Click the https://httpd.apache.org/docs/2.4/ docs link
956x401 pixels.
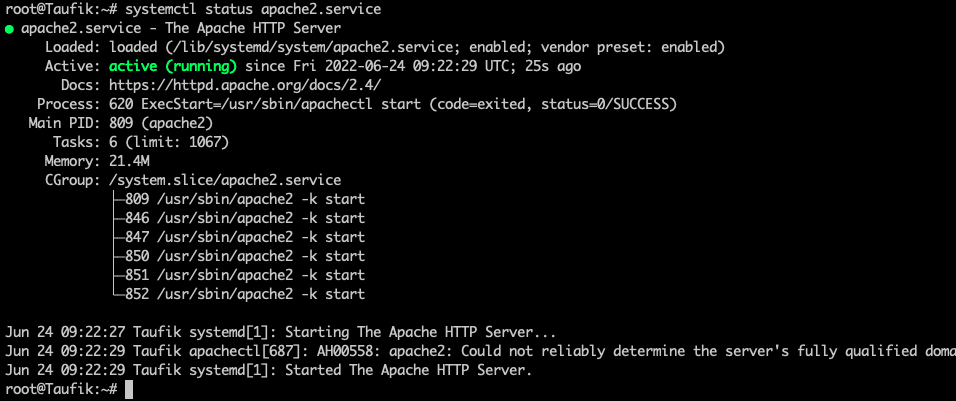pos(246,85)
